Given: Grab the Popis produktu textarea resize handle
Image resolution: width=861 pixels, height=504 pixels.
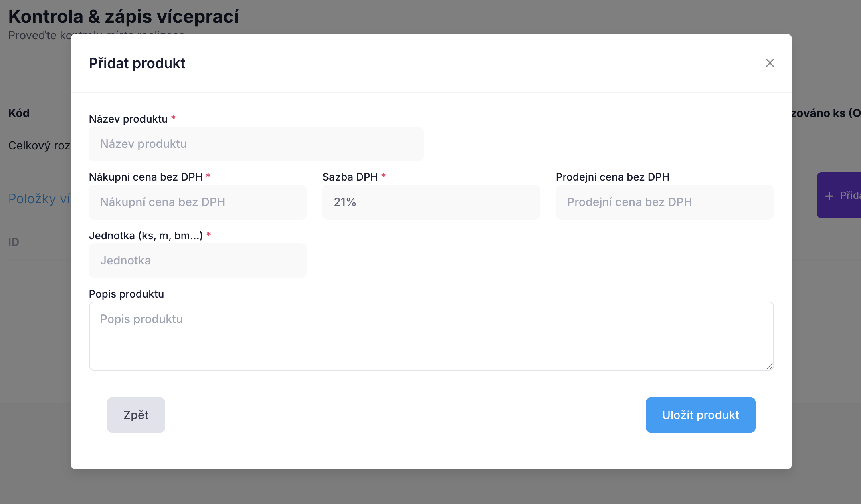Looking at the screenshot, I should click(x=769, y=366).
